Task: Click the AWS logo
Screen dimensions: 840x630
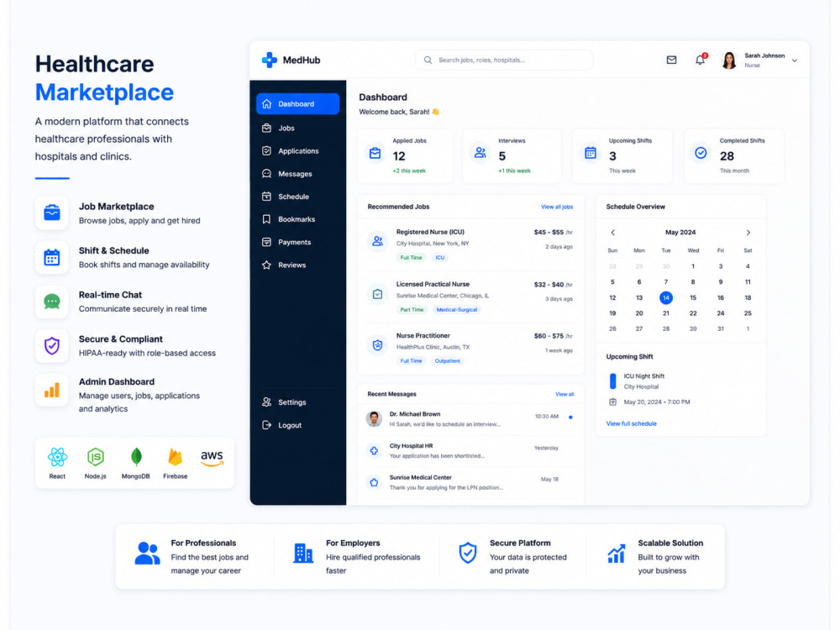Action: [x=212, y=458]
